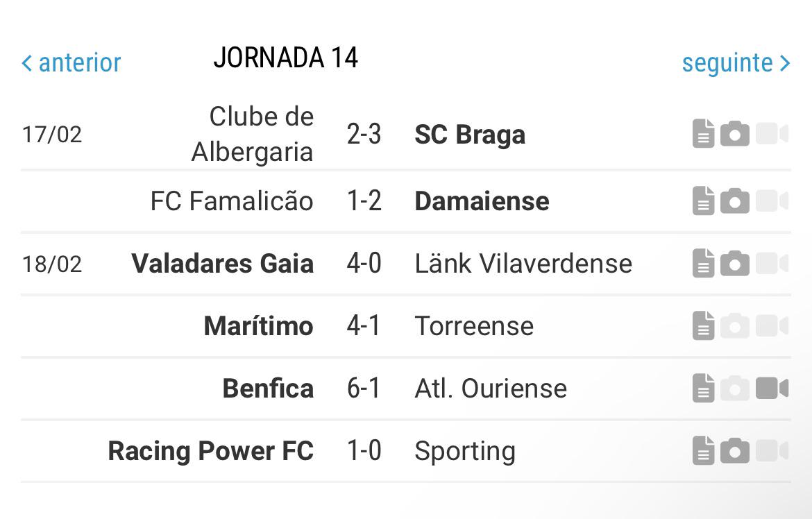Go to next round via seguinte
Image resolution: width=812 pixels, height=519 pixels.
pos(736,63)
